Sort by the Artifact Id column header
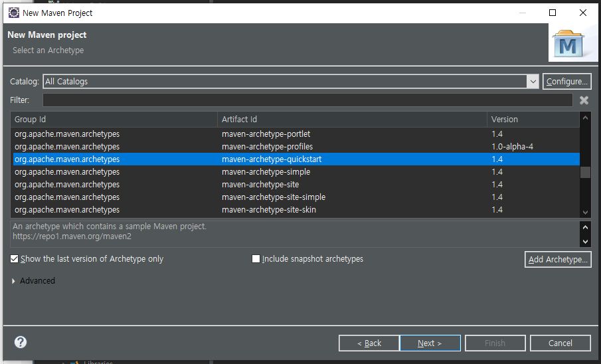This screenshot has width=601, height=364. [352, 120]
